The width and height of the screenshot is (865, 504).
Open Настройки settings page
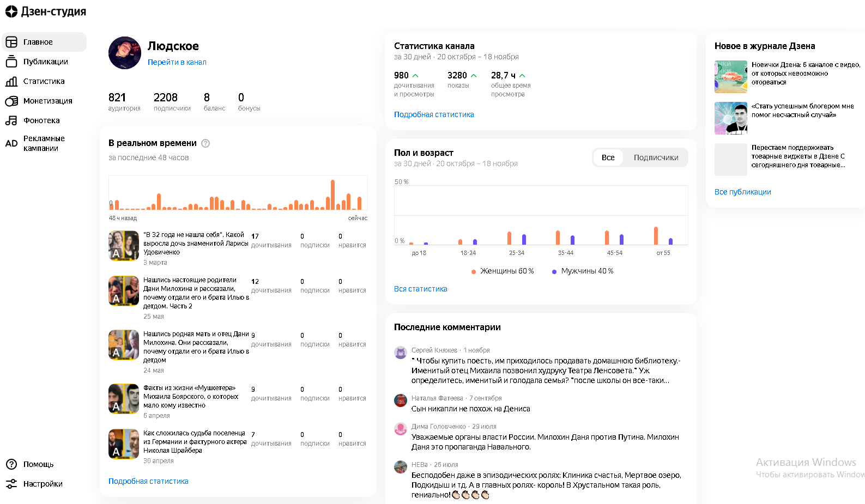point(43,484)
